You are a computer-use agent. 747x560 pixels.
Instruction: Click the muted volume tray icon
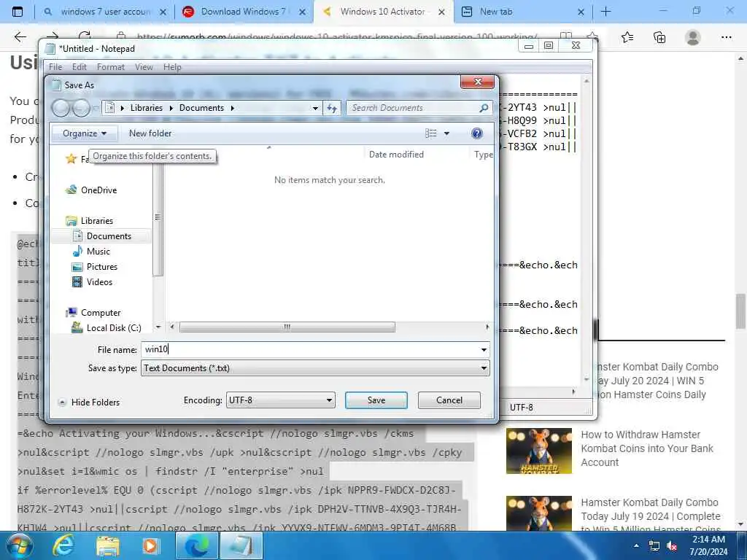672,546
